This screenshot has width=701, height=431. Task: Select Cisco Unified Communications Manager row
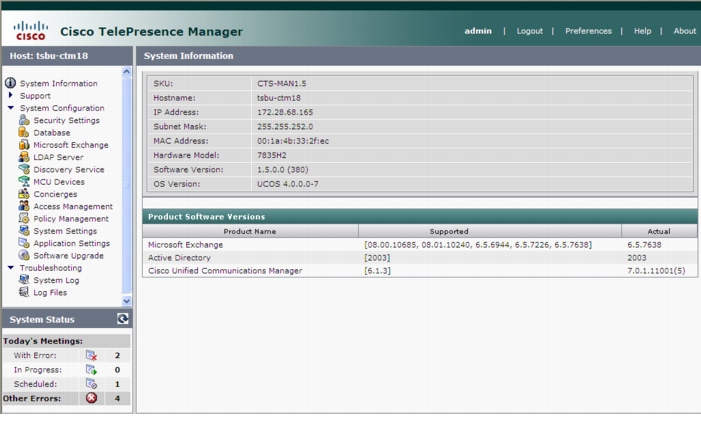pos(420,270)
